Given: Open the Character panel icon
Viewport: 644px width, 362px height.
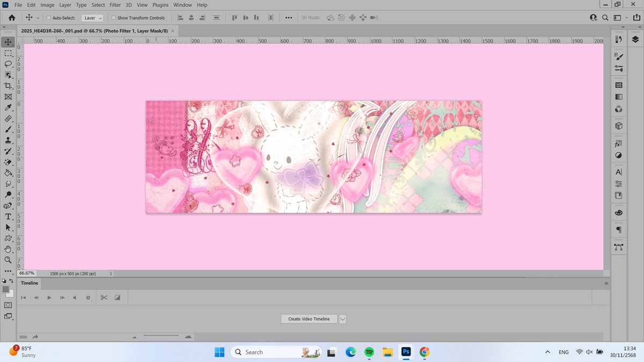Looking at the screenshot, I should point(618,172).
